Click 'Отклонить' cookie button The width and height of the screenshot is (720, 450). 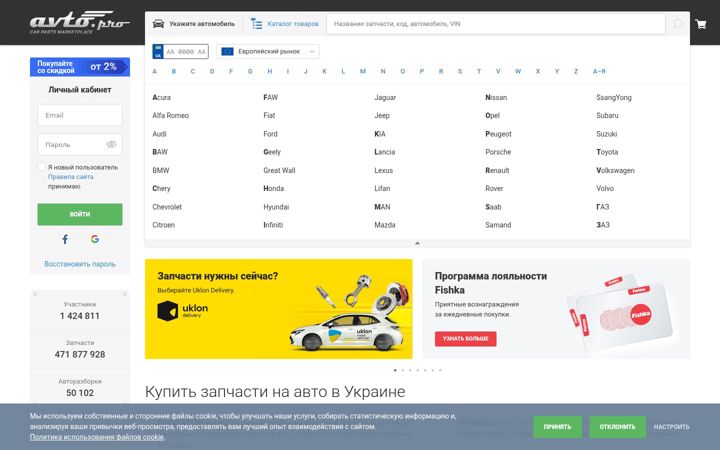pos(617,427)
